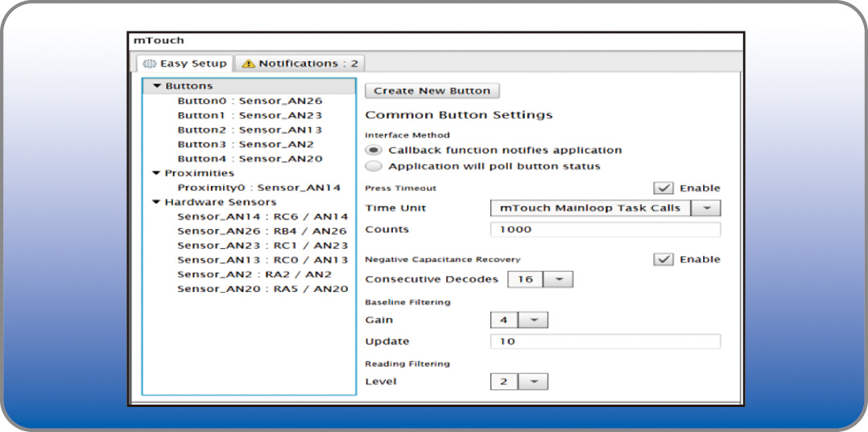This screenshot has width=868, height=432.
Task: Click the Counts input field
Action: [605, 230]
